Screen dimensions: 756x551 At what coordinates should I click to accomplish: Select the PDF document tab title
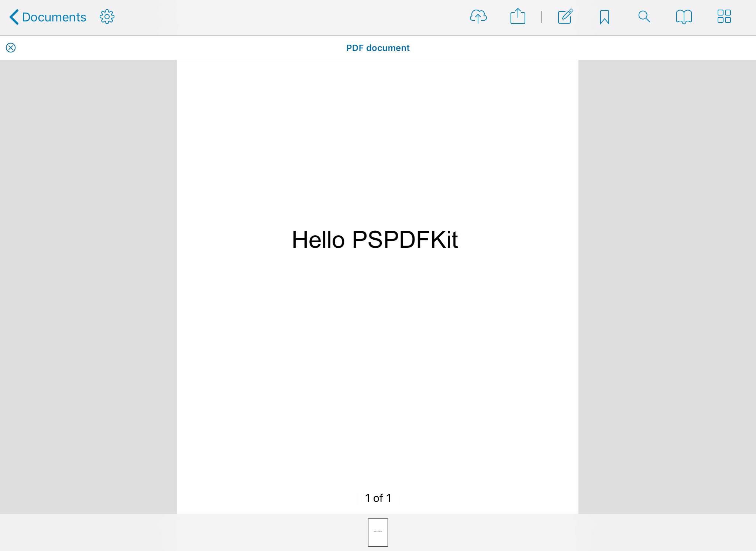point(378,48)
